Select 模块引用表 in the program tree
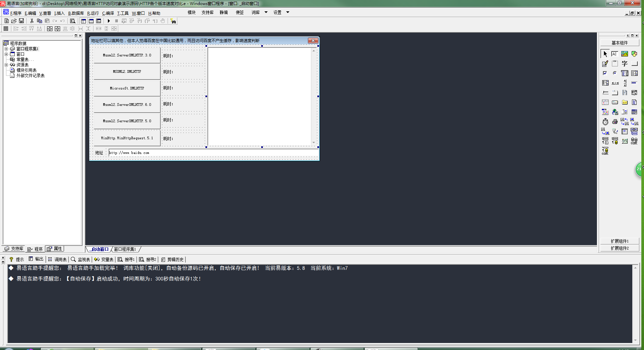The image size is (644, 350). tap(26, 70)
